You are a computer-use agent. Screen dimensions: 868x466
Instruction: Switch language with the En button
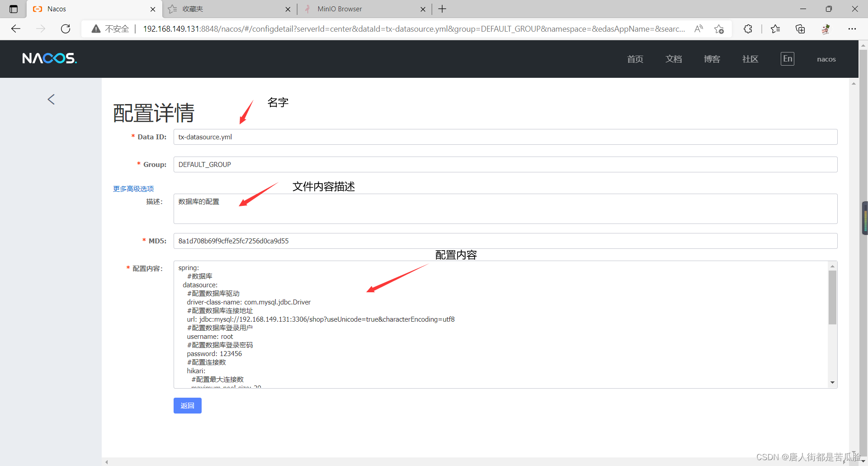[788, 59]
